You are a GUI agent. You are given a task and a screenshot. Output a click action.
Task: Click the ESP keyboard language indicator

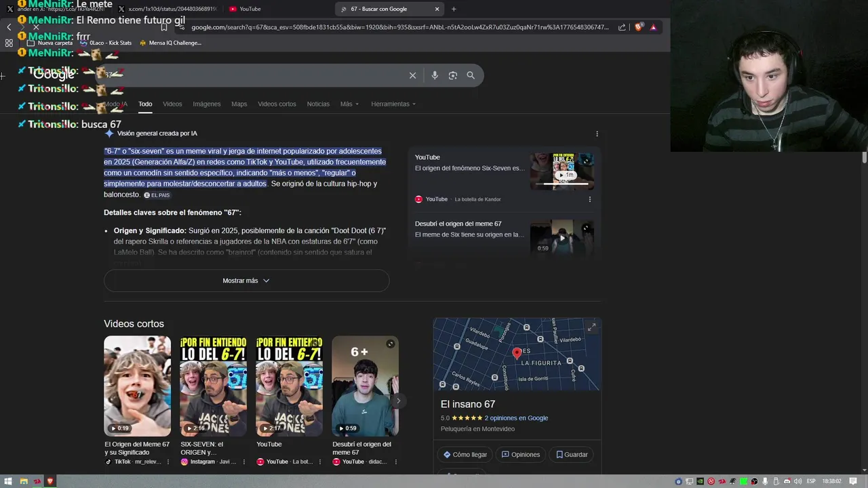pos(811,481)
